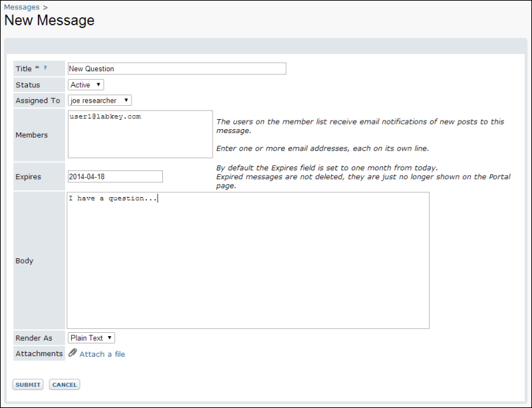Click the Expires row label
Image resolution: width=532 pixels, height=408 pixels.
point(28,177)
